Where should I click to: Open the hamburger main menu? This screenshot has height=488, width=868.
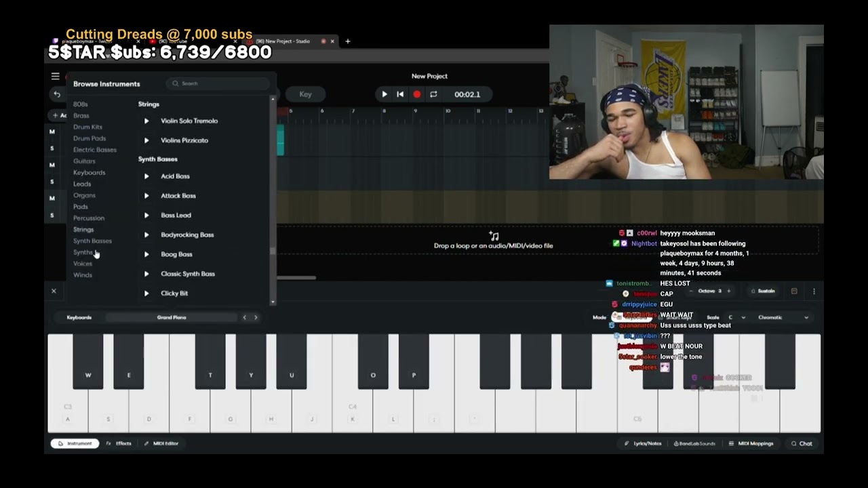(56, 77)
